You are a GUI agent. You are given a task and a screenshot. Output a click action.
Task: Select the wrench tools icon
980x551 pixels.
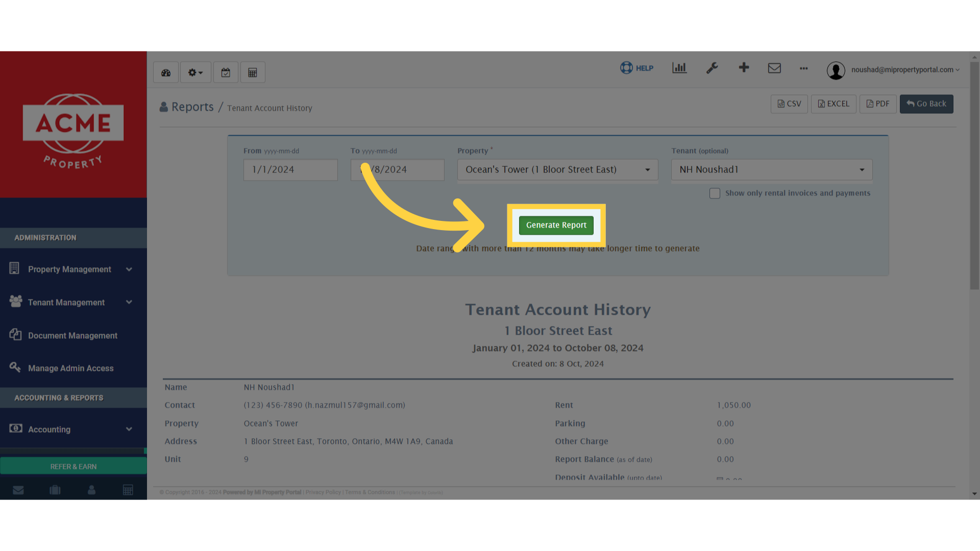(x=713, y=68)
